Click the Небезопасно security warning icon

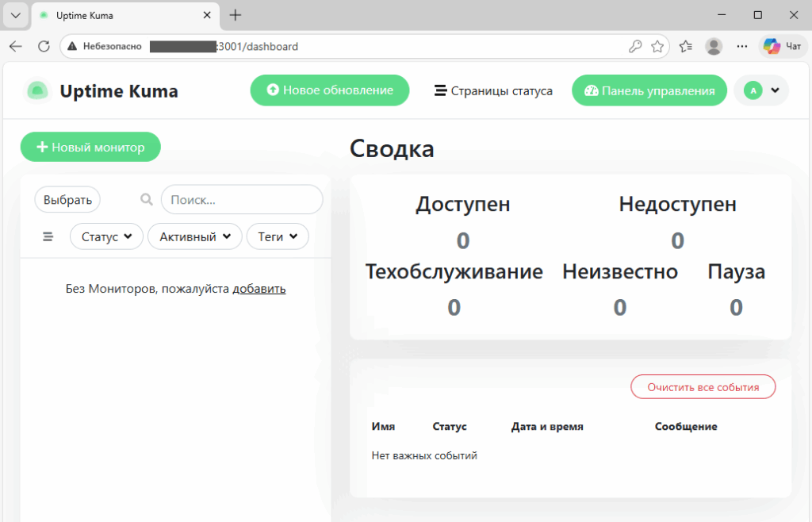coord(72,46)
